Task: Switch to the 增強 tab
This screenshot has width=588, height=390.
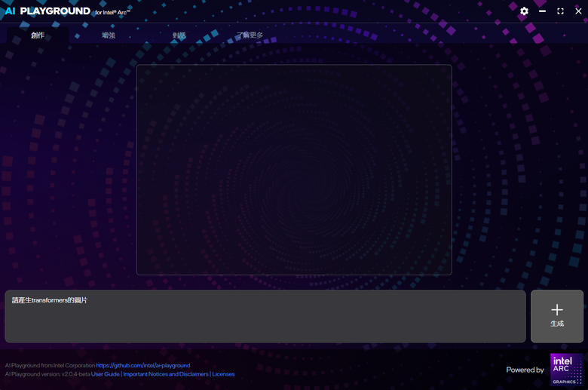Action: tap(109, 35)
